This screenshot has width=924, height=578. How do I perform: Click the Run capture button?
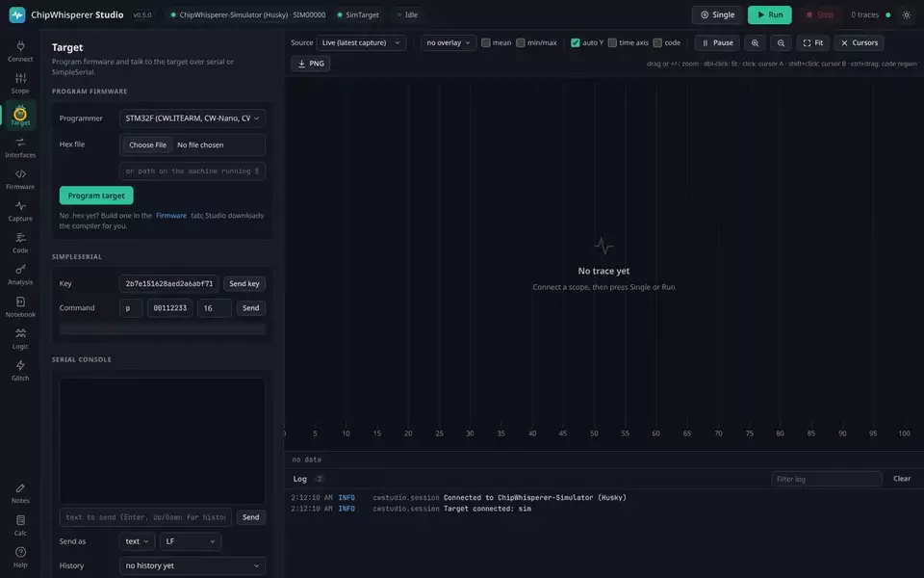pos(770,14)
